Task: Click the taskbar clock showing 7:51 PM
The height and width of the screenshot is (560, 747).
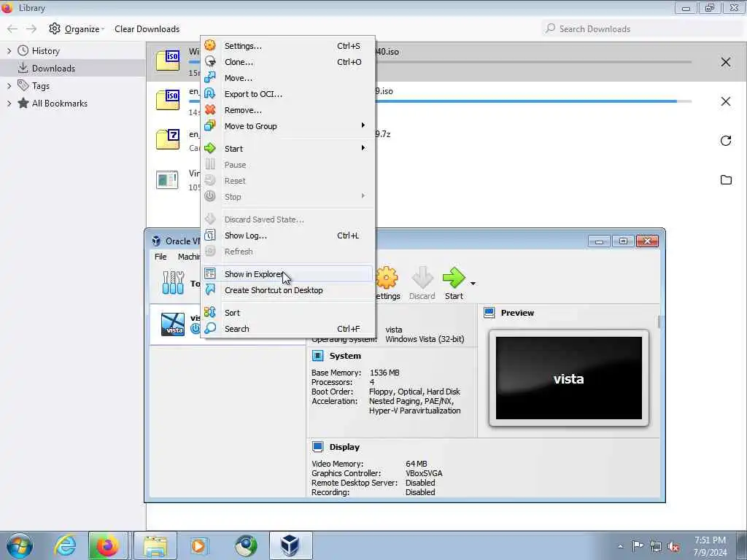Action: pos(710,546)
